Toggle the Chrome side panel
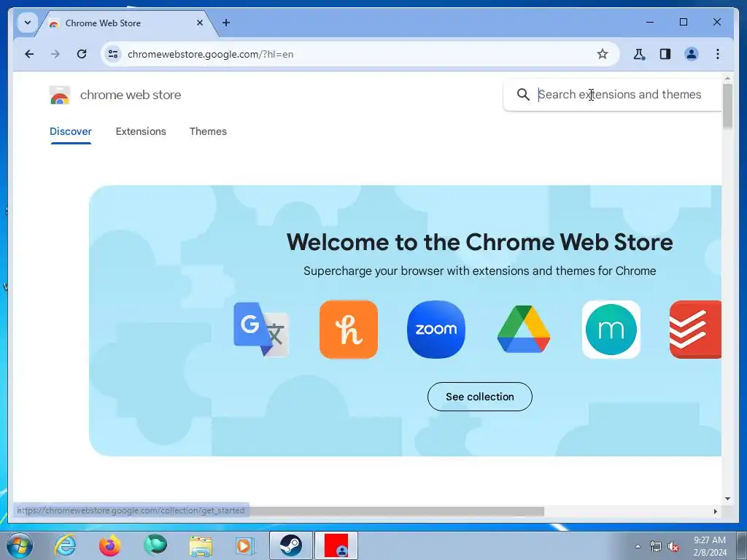The width and height of the screenshot is (747, 560). [665, 54]
